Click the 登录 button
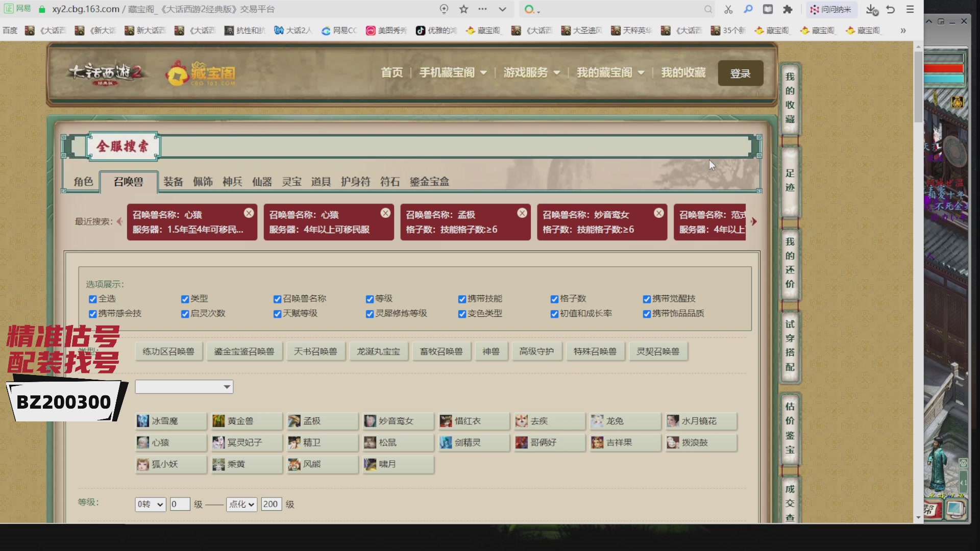This screenshot has height=551, width=980. click(740, 72)
